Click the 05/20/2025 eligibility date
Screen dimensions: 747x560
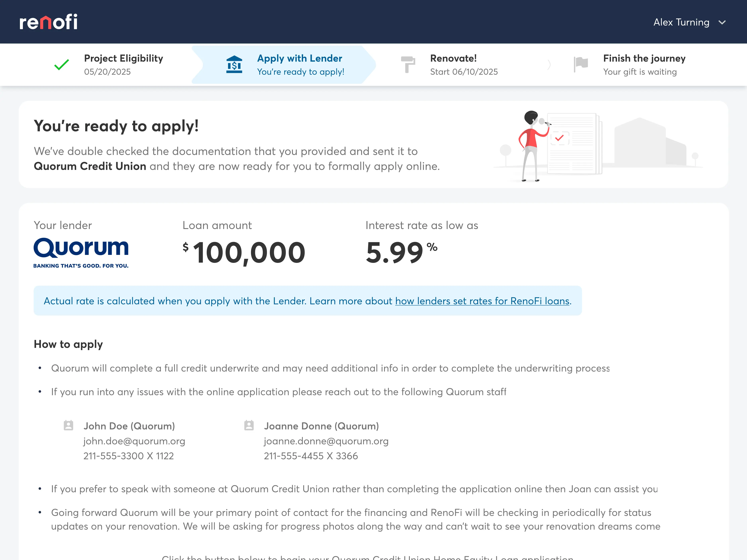(107, 72)
